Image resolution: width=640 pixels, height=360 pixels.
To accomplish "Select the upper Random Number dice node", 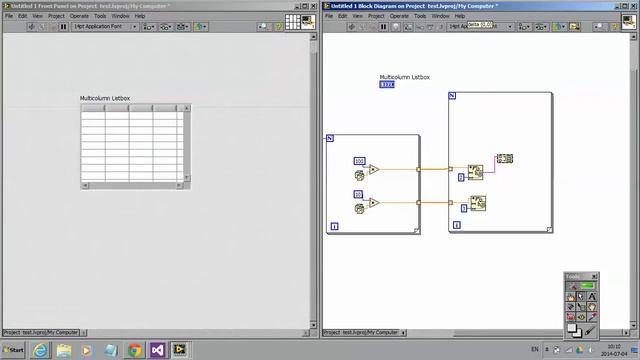I will (x=360, y=176).
